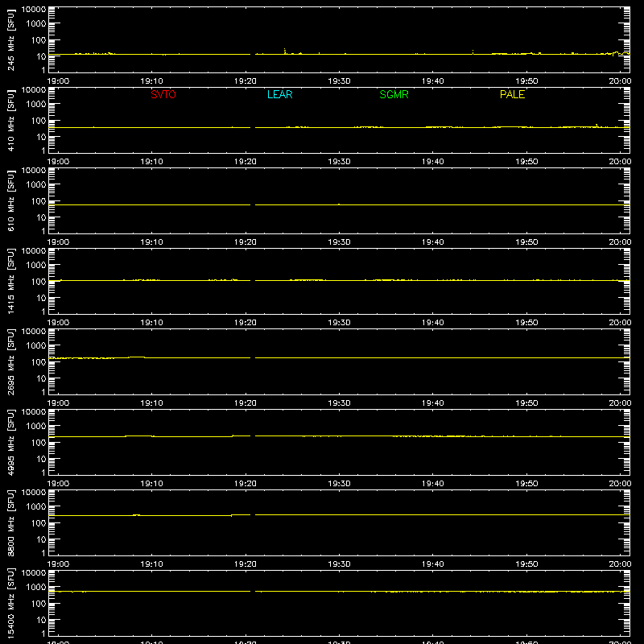The image size is (644, 644).
Task: Click 19:10 time label under 1415 MHz plot
Action: click(x=151, y=323)
